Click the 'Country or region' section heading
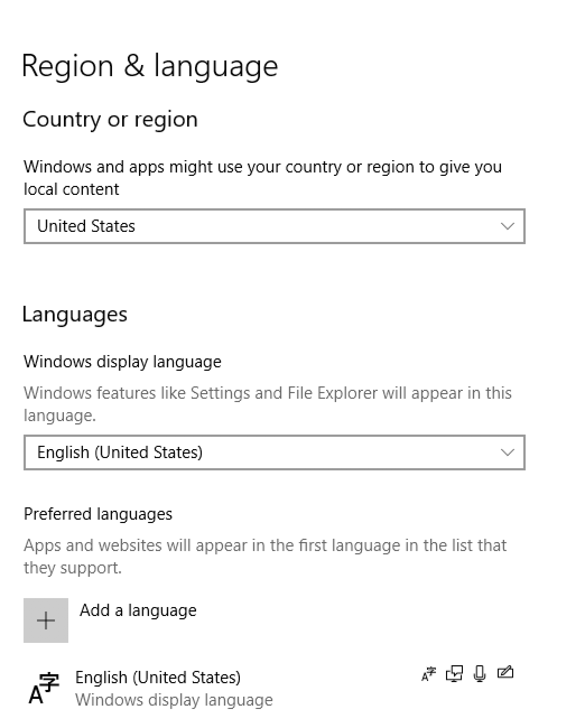Viewport: 585px width, 728px height. click(110, 119)
